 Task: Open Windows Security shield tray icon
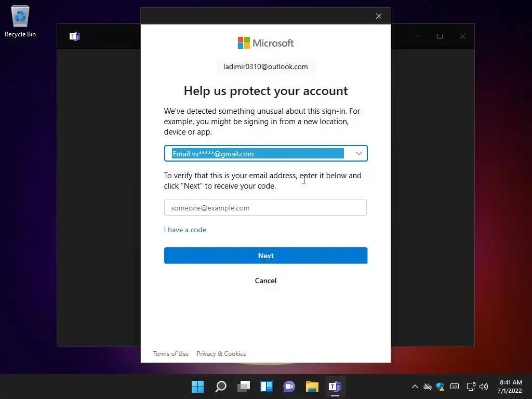[441, 387]
